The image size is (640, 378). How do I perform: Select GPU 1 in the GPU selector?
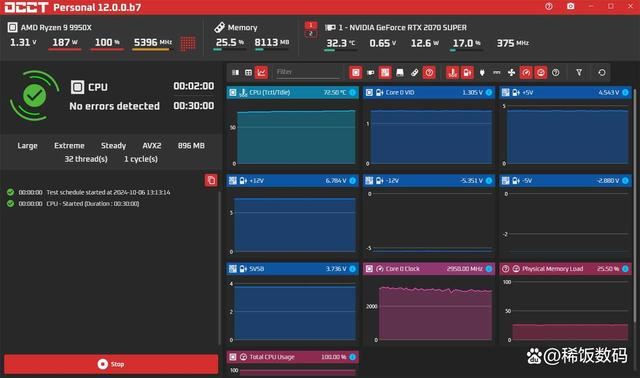point(311,25)
